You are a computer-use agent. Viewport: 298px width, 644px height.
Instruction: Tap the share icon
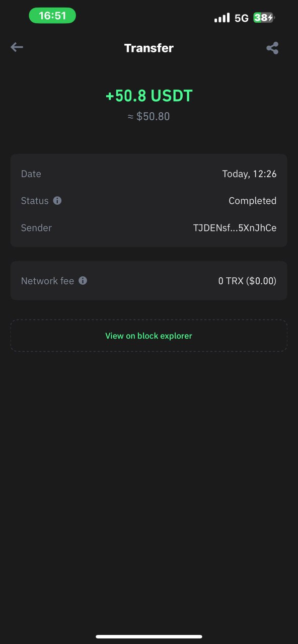[x=272, y=48]
